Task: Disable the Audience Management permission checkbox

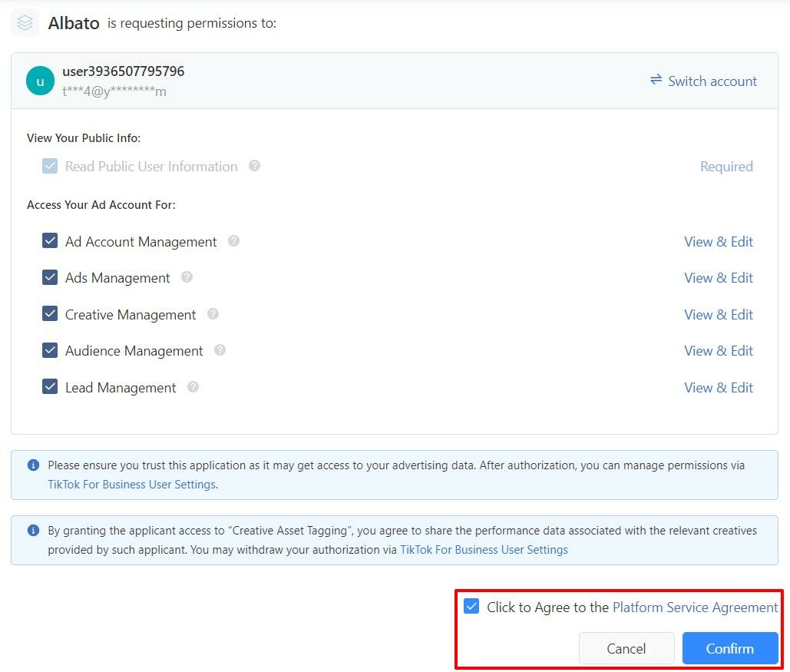Action: tap(50, 350)
